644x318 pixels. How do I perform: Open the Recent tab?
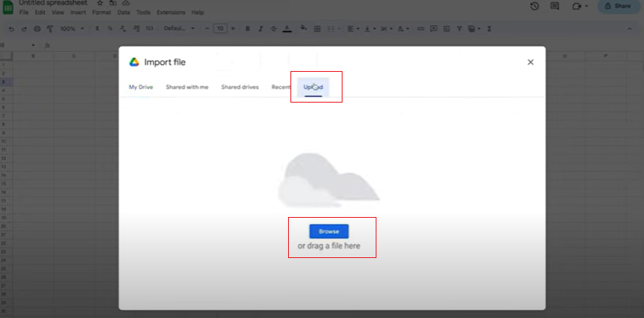click(x=281, y=87)
